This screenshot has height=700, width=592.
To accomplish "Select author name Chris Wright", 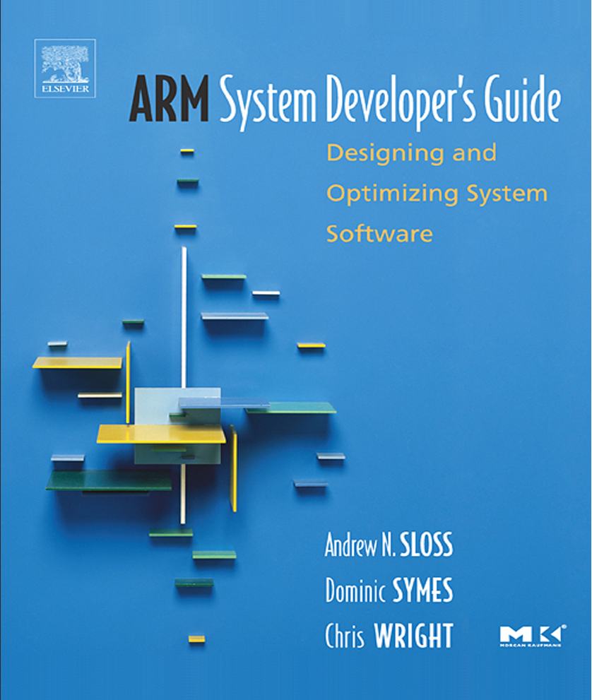I will click(x=388, y=636).
